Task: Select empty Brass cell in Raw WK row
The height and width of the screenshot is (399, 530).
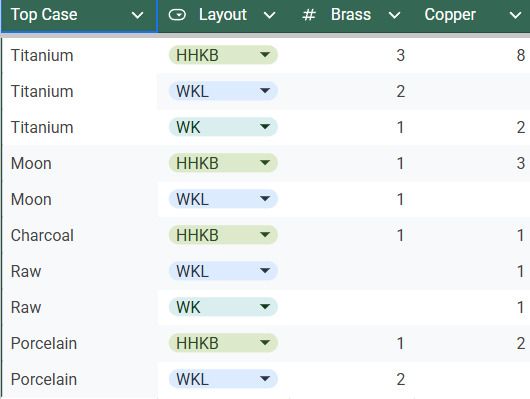Action: pyautogui.click(x=352, y=307)
